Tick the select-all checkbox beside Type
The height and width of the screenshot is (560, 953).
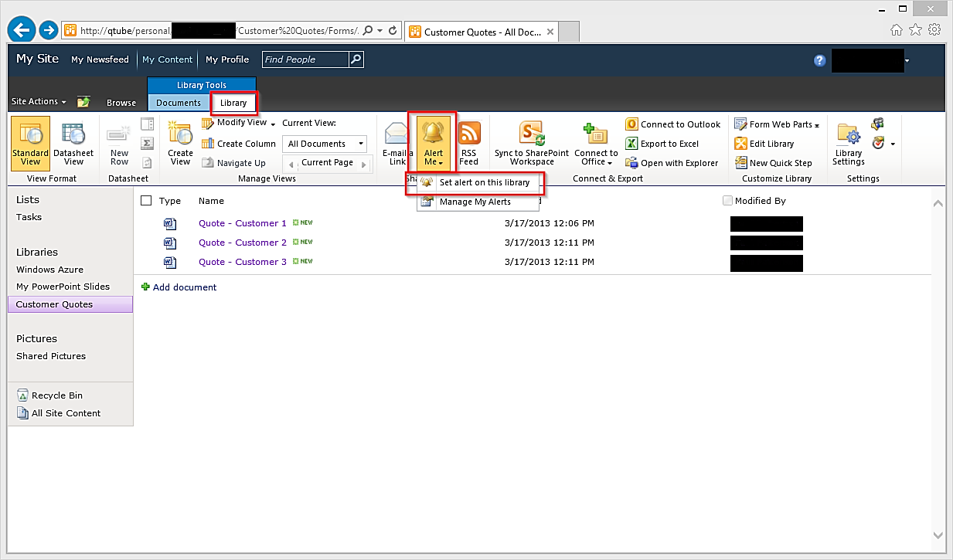click(x=146, y=201)
